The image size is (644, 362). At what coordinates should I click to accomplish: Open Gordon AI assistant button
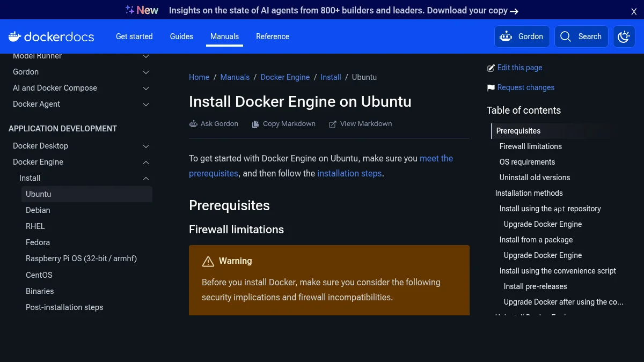pos(522,36)
